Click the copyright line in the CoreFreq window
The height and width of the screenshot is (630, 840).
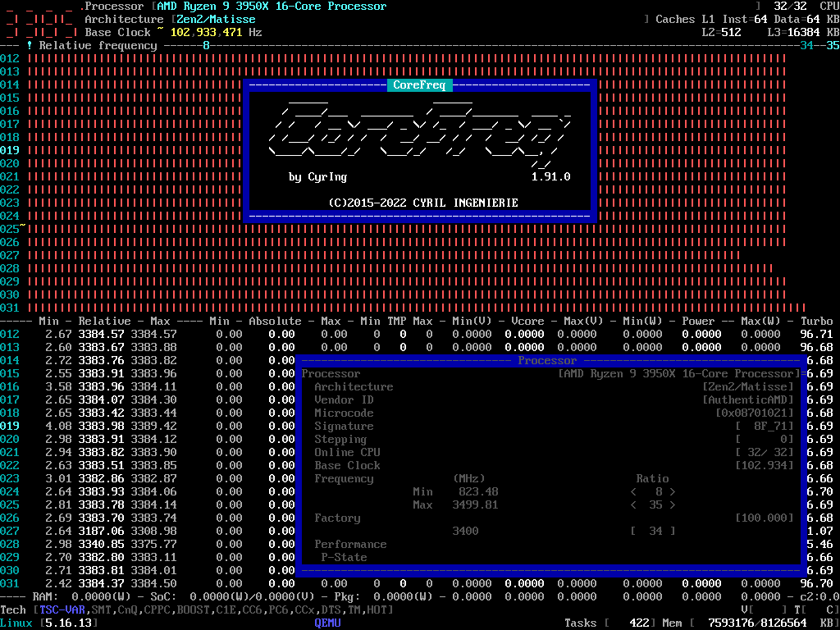pos(423,203)
